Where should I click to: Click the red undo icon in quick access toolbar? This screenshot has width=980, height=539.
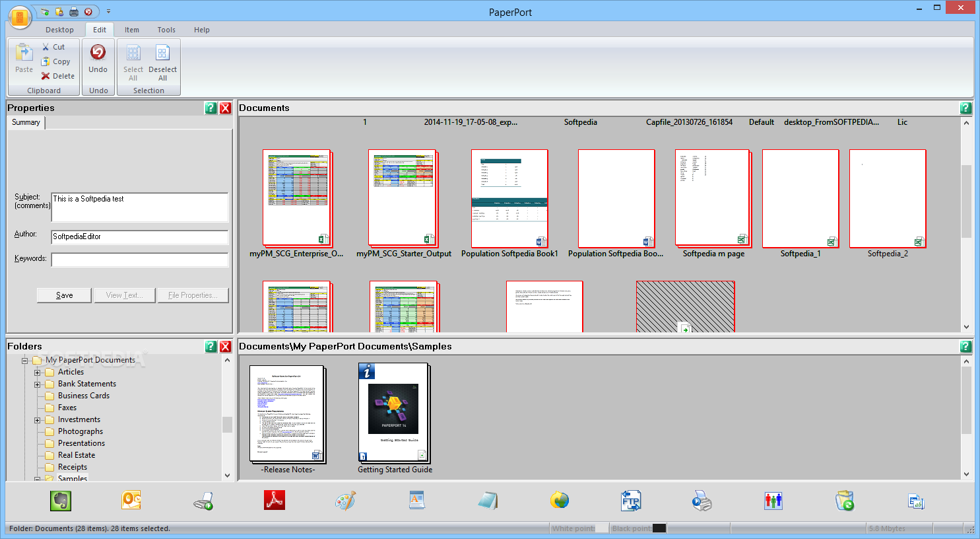pos(88,12)
